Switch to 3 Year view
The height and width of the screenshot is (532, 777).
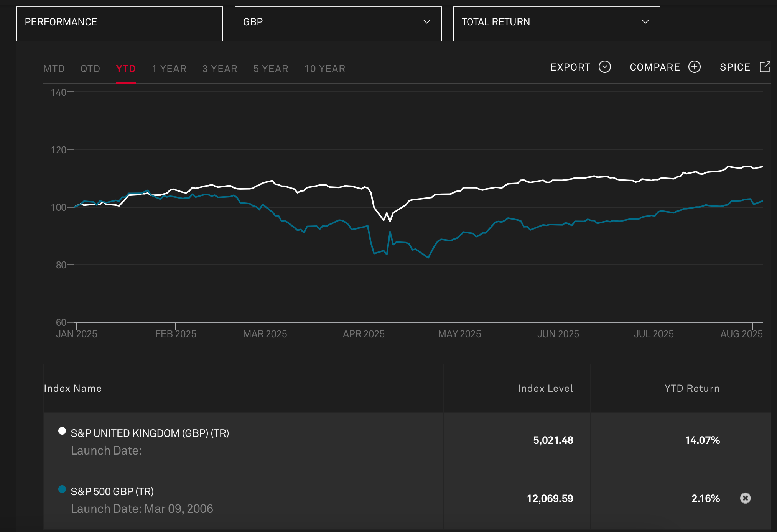pos(220,69)
